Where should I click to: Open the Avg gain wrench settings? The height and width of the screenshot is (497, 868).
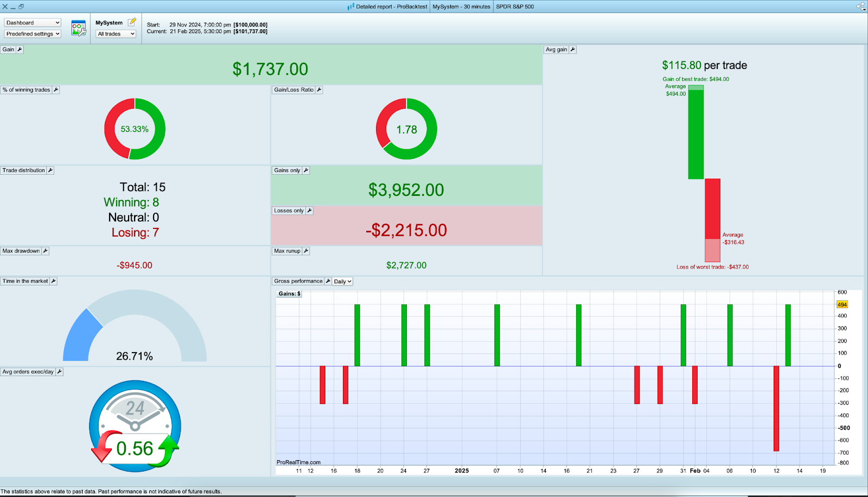tap(572, 49)
